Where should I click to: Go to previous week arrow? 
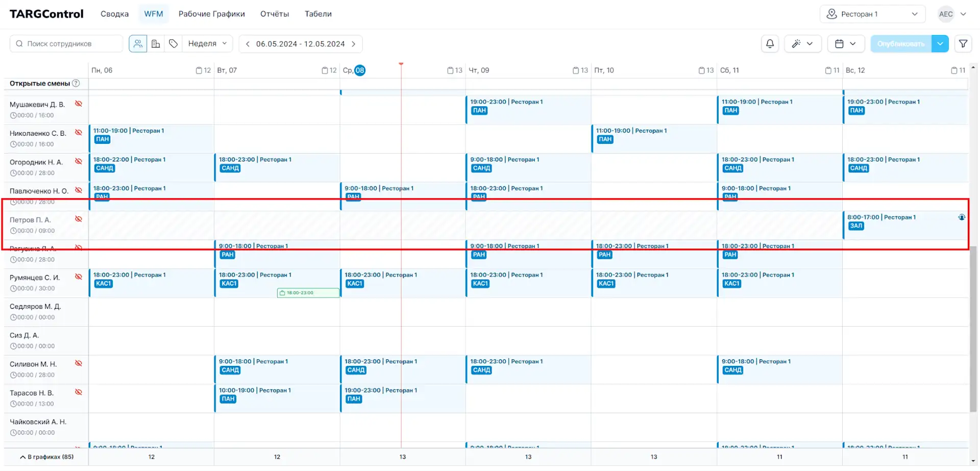tap(248, 44)
